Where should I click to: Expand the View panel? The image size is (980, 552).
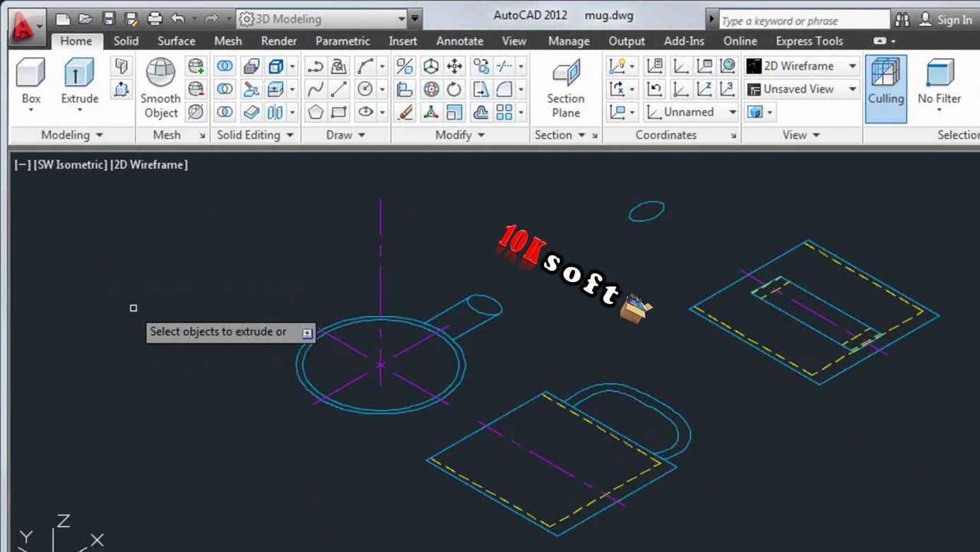click(801, 135)
